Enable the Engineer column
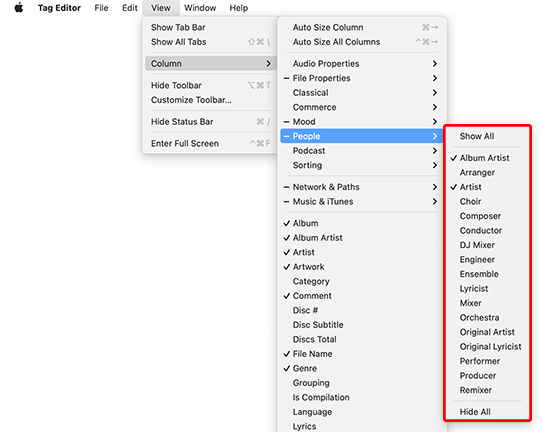Image resolution: width=543 pixels, height=432 pixels. 488,259
